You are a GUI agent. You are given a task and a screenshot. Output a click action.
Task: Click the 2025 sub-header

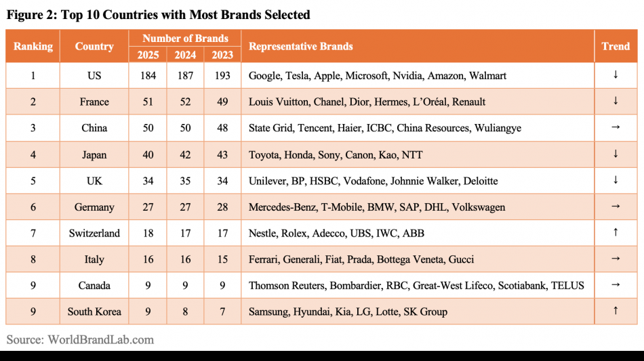click(148, 55)
